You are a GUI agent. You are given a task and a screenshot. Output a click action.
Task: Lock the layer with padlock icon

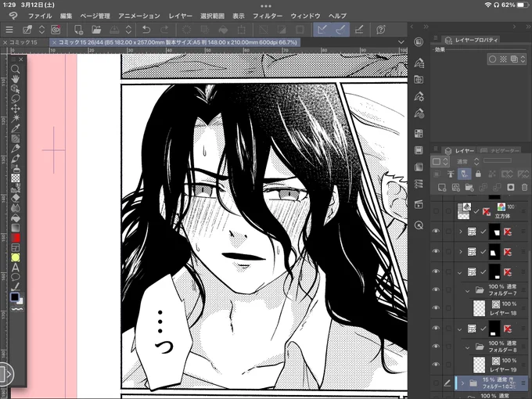478,174
